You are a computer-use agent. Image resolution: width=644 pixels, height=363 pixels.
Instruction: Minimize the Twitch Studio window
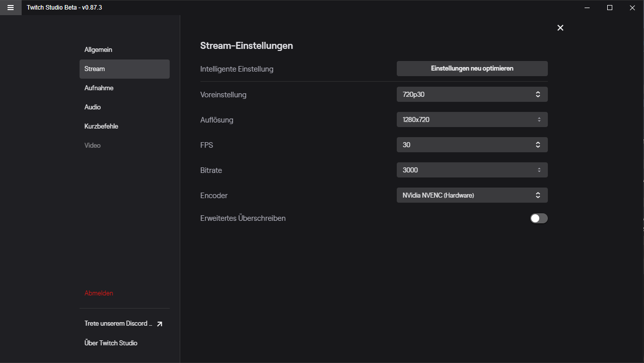(x=587, y=8)
